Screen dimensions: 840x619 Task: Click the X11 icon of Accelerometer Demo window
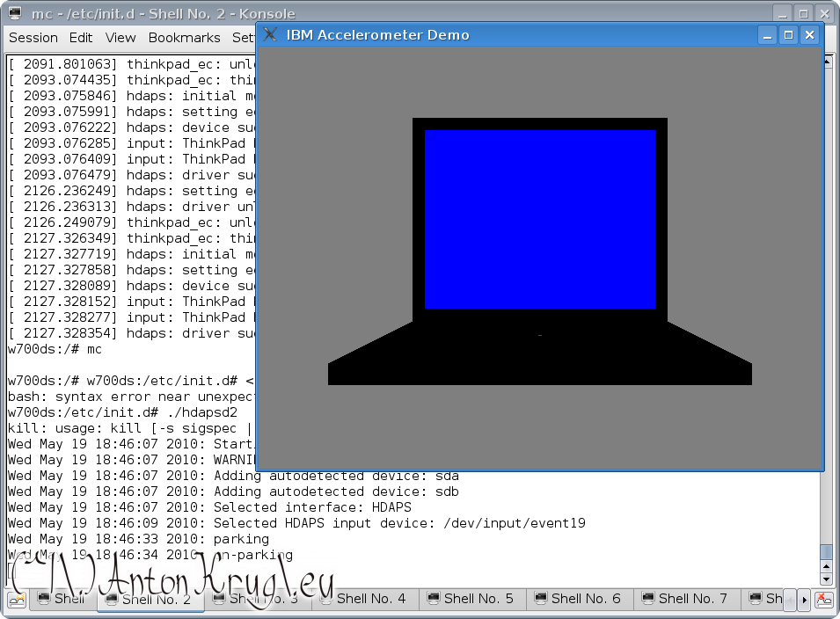point(271,34)
